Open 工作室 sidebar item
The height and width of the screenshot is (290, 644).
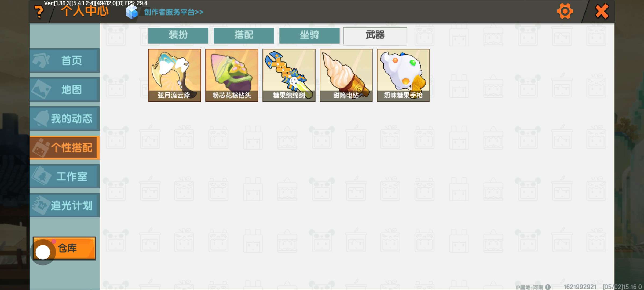pos(64,176)
